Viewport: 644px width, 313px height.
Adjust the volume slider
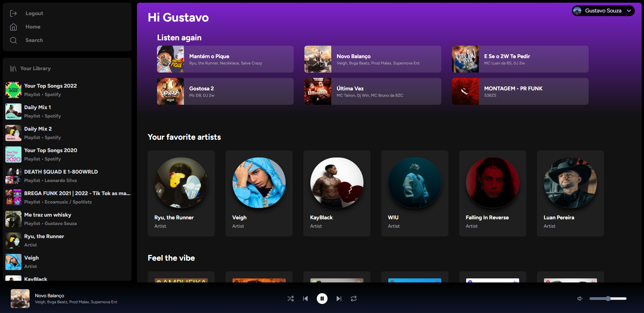tap(608, 299)
